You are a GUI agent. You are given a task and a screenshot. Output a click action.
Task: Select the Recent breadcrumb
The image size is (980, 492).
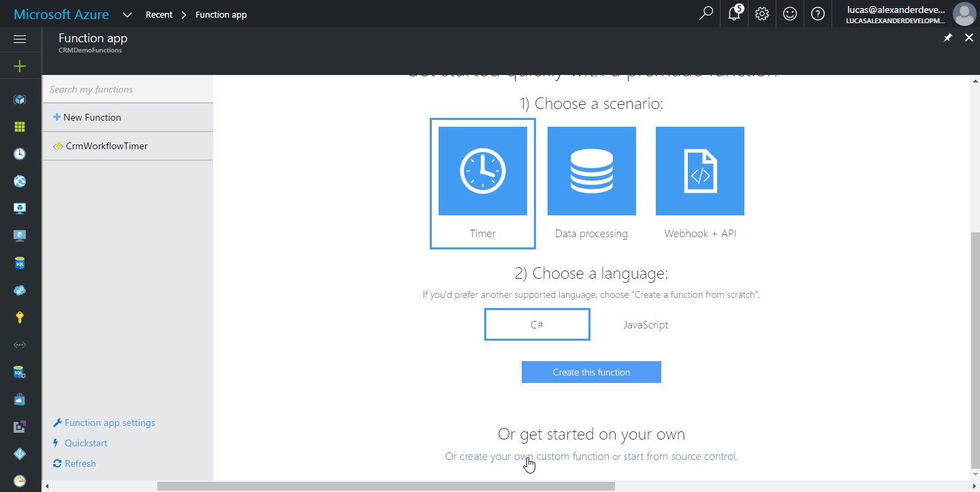(159, 14)
